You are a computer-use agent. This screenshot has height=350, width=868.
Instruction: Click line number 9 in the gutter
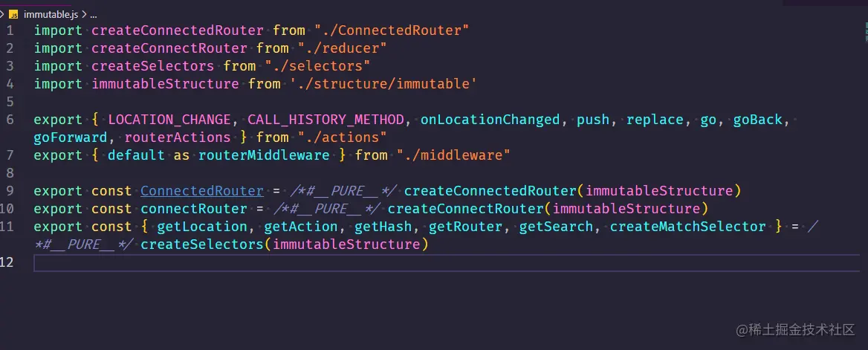click(10, 191)
